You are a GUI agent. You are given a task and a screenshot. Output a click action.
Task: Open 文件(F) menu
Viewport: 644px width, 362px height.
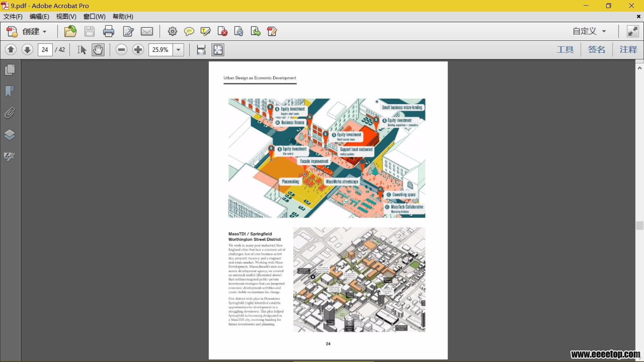pyautogui.click(x=13, y=16)
